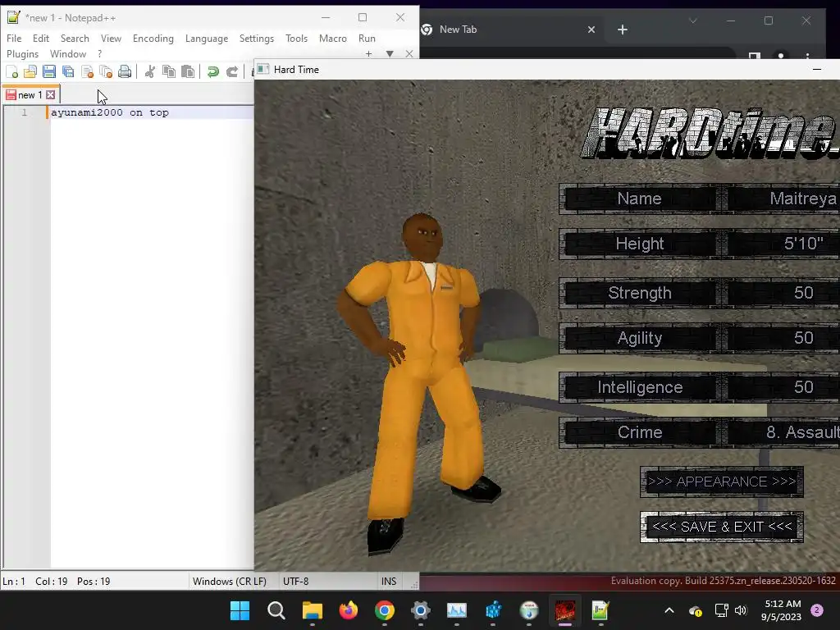Close the Chrome New Tab tab
840x630 pixels.
(591, 30)
